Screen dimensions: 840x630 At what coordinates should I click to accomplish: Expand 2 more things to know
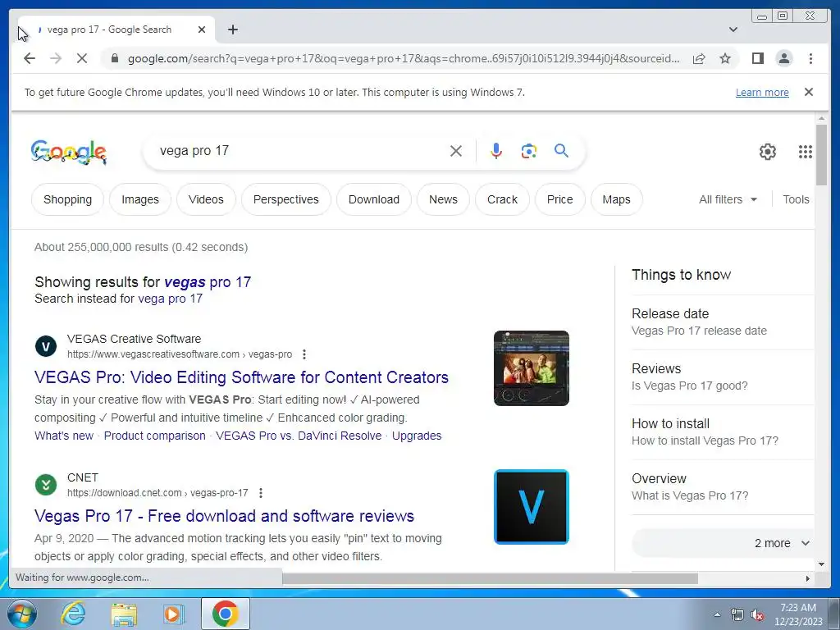(x=724, y=543)
